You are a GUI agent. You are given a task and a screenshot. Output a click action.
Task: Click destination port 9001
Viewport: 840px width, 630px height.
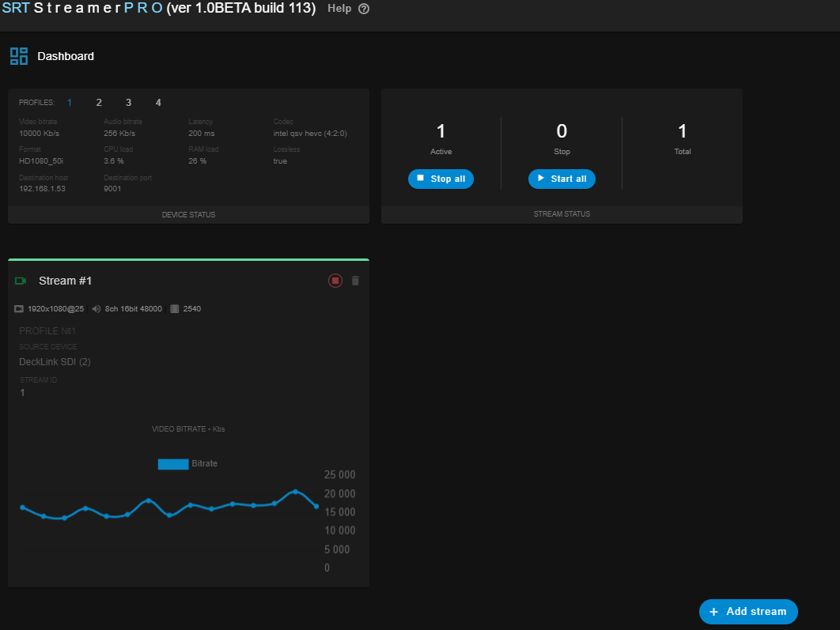(112, 189)
